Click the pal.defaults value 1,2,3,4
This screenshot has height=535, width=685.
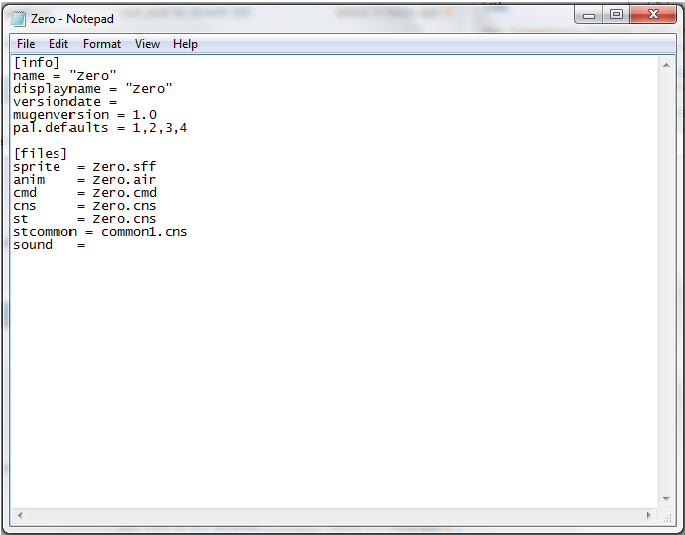point(160,128)
